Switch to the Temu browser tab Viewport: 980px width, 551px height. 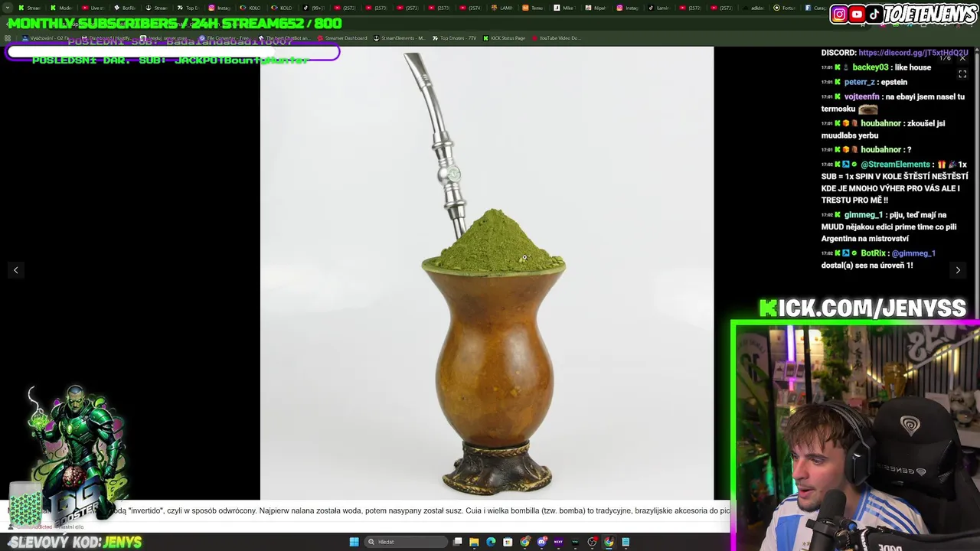click(534, 8)
